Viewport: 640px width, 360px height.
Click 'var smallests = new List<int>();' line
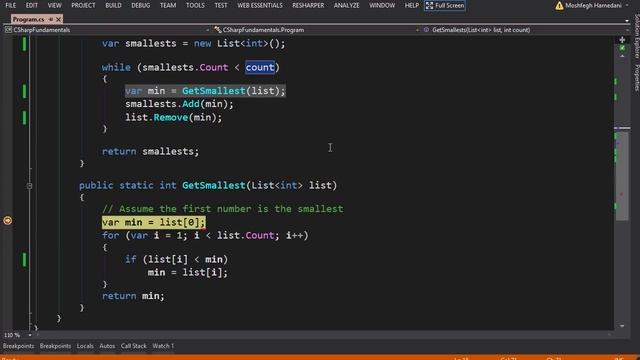coord(193,43)
